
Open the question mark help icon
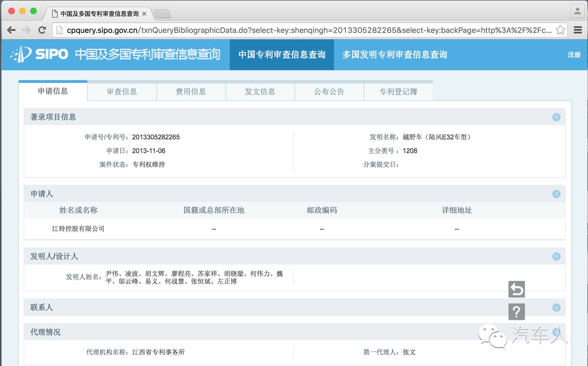pos(517,312)
